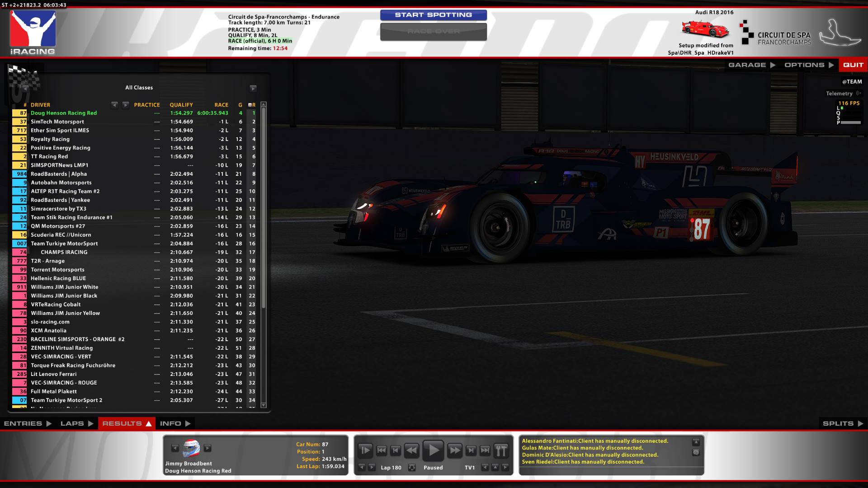Jump to the start of the replay

pos(381,450)
